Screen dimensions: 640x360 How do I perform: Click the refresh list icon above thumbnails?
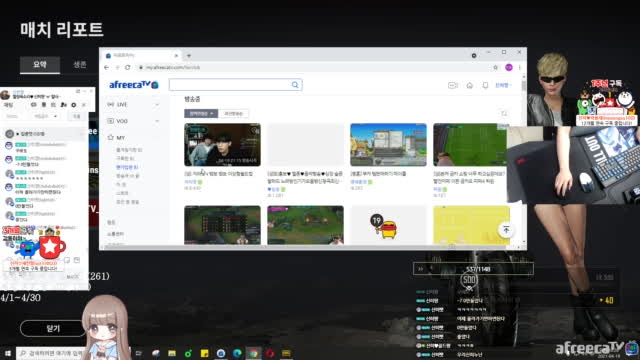pyautogui.click(x=504, y=113)
